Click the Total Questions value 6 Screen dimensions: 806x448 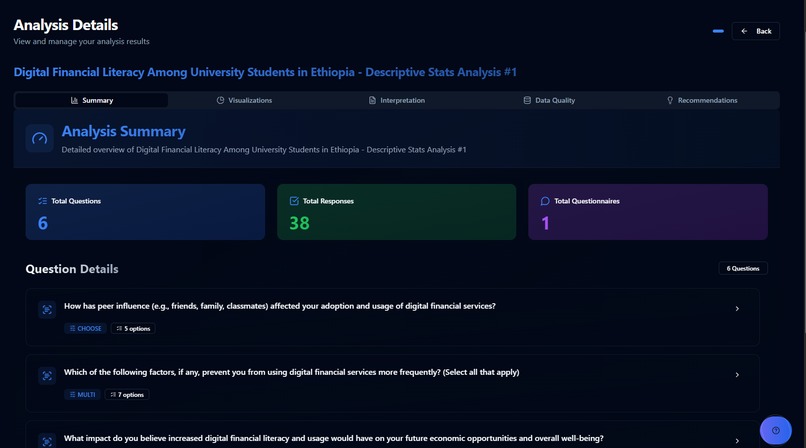click(x=43, y=223)
